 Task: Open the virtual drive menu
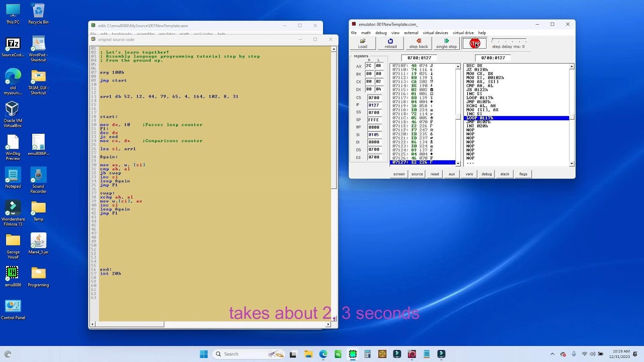click(463, 33)
